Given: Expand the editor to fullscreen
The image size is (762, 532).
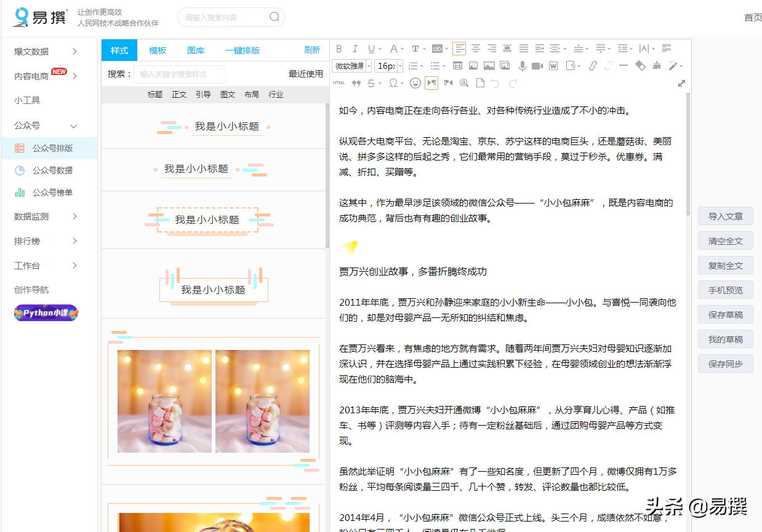Looking at the screenshot, I should (681, 83).
